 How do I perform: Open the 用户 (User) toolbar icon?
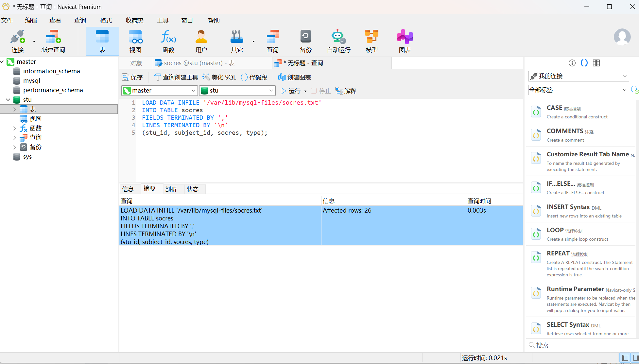[x=201, y=41]
